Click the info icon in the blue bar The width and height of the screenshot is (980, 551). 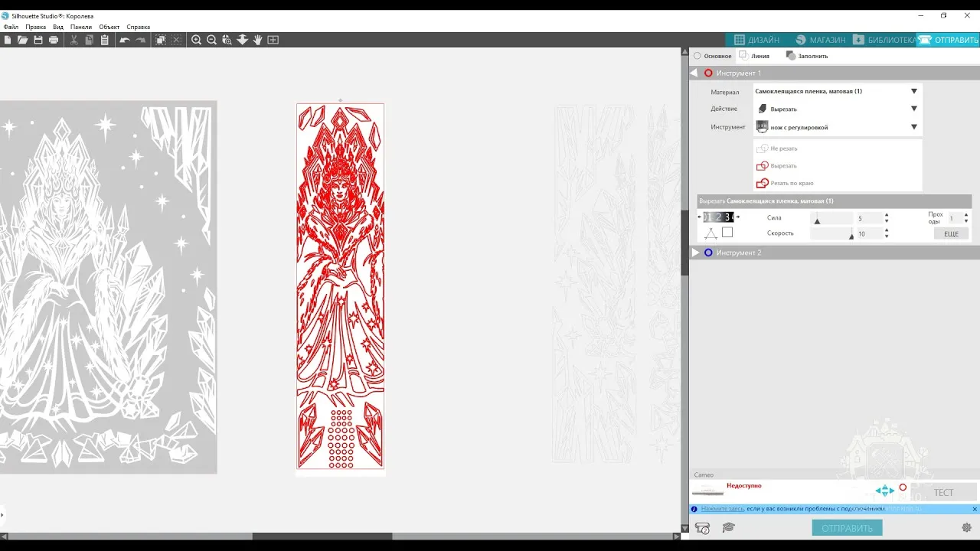click(694, 509)
